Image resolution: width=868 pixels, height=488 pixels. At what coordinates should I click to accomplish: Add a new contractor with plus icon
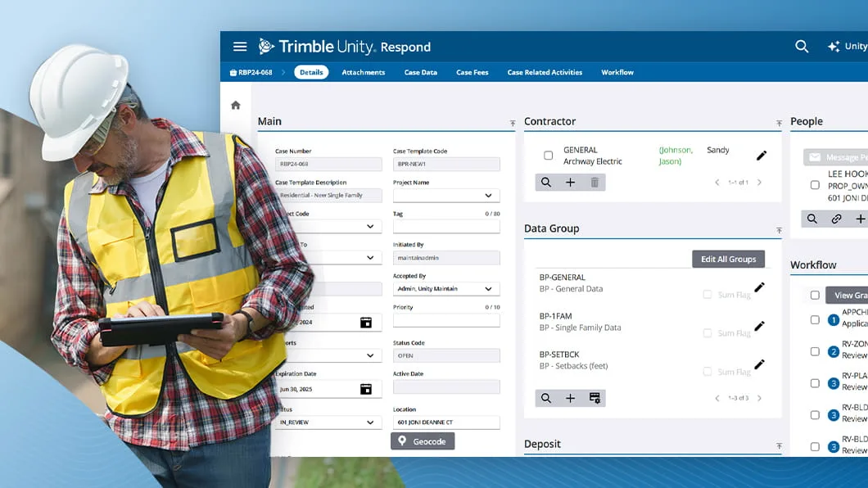coord(570,182)
